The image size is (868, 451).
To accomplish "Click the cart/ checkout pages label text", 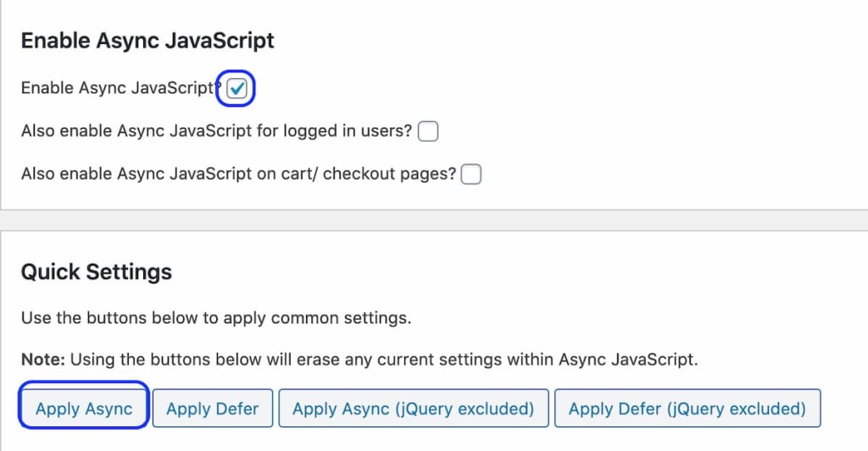I will (x=237, y=174).
